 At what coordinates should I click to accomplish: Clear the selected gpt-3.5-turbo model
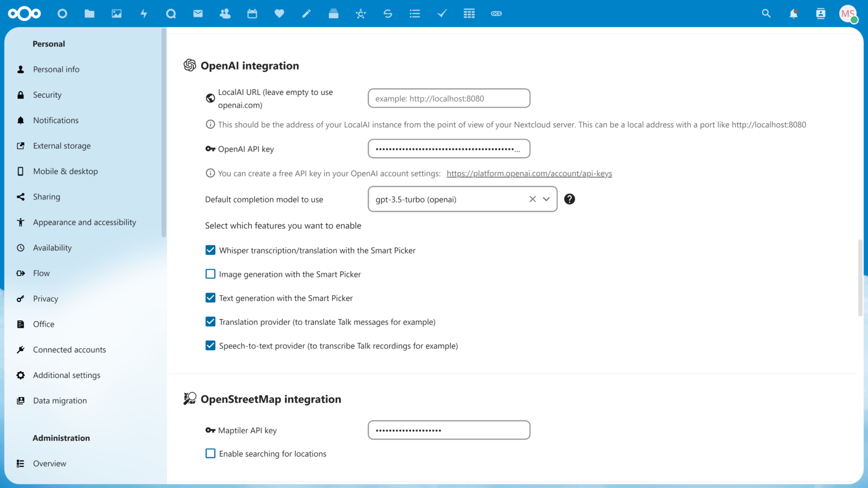[532, 199]
